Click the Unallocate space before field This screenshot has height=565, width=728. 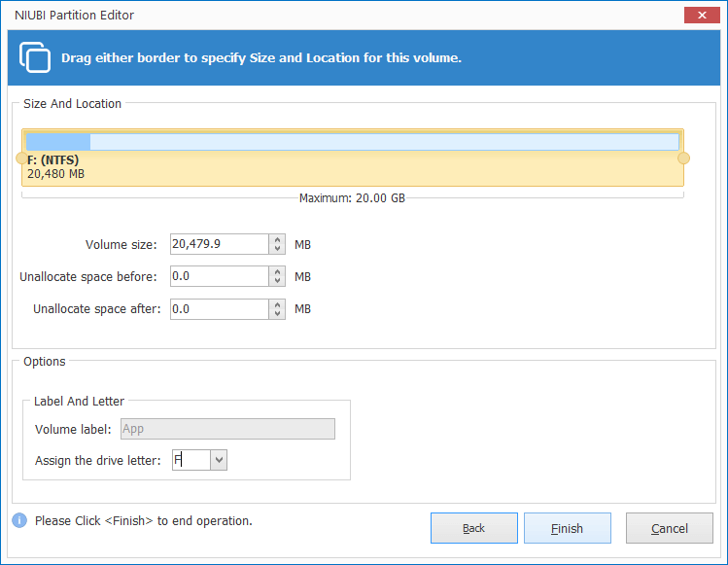coord(219,277)
